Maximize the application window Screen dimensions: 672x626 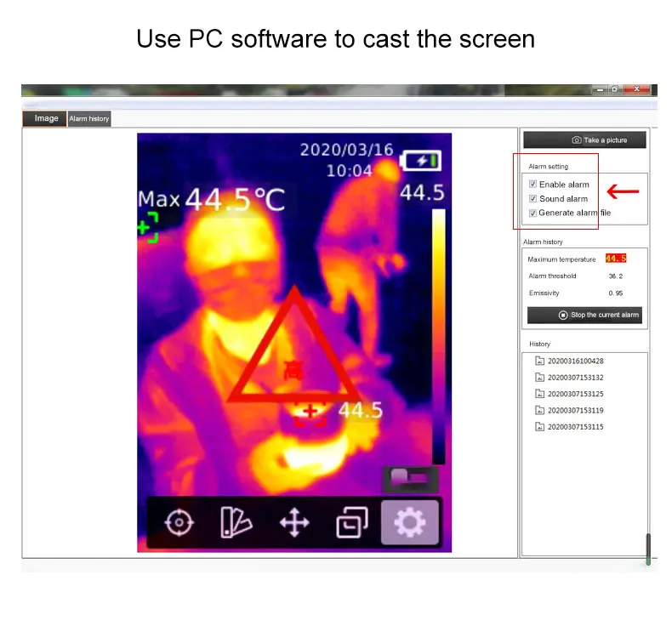tap(615, 89)
